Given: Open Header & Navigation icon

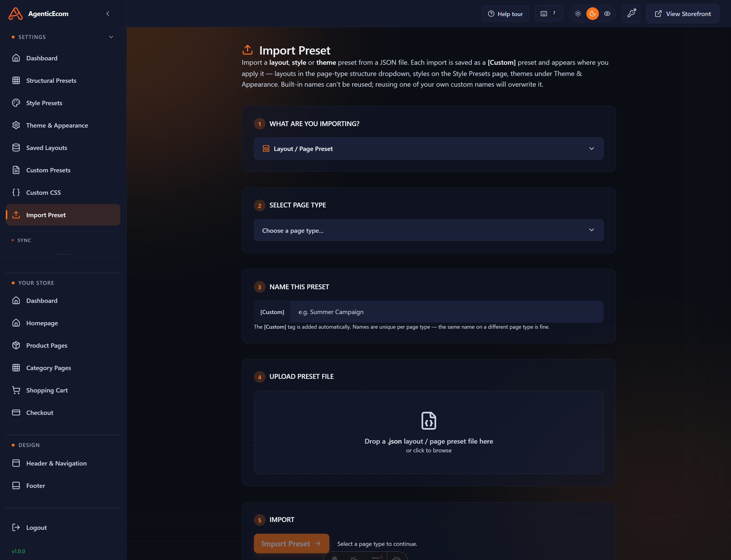Looking at the screenshot, I should (16, 463).
